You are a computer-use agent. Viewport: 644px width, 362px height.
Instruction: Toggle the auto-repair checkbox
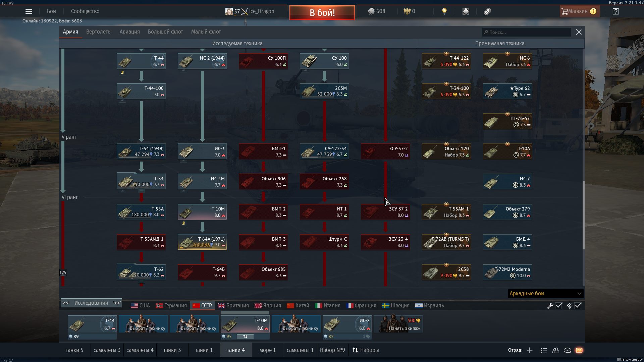tap(559, 306)
